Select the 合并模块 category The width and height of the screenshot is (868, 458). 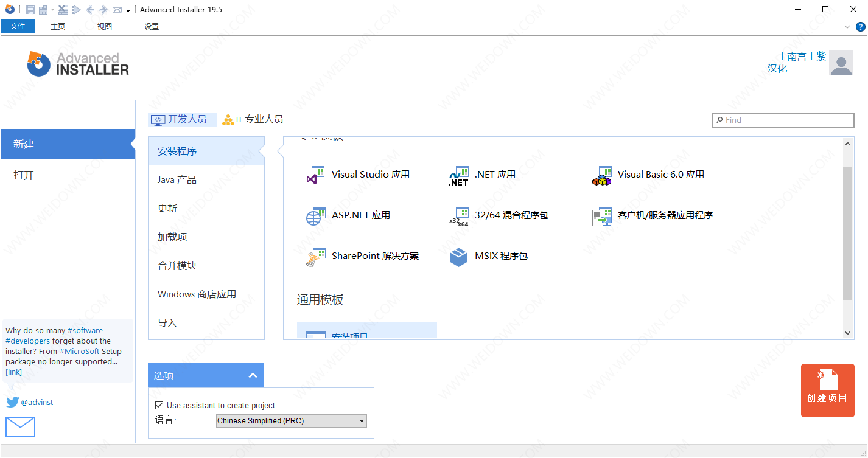coord(206,265)
